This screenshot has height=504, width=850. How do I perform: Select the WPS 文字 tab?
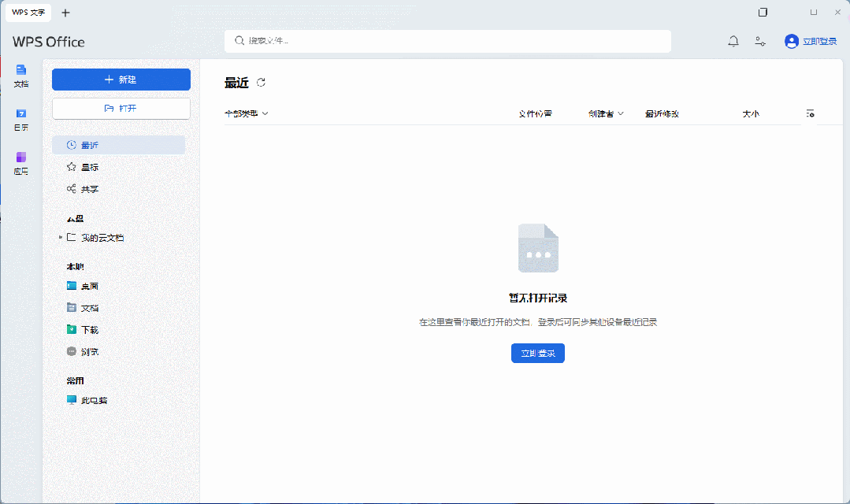(x=28, y=13)
